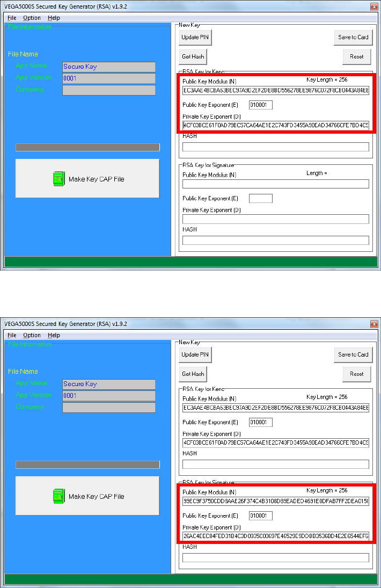The width and height of the screenshot is (381, 588).
Task: Open Option menu in the bottom window
Action: 32,335
